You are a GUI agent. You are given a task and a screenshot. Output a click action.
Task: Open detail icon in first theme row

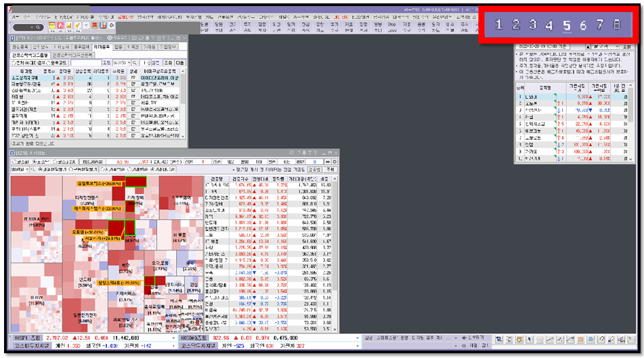[x=133, y=78]
